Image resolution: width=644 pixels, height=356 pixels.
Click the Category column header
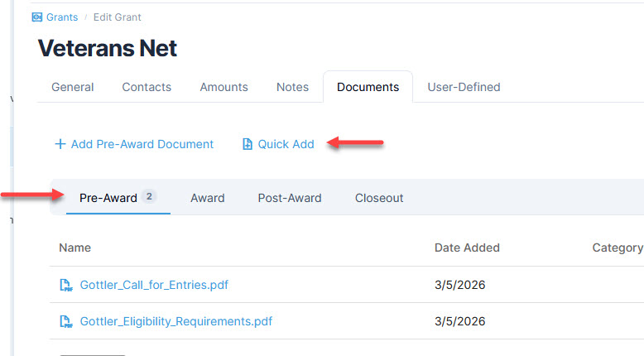(617, 248)
